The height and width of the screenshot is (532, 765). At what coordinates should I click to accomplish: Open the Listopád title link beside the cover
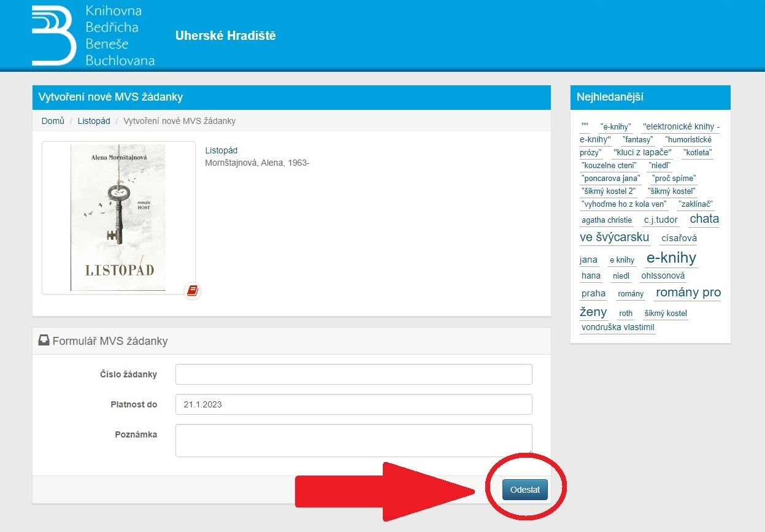click(x=221, y=150)
